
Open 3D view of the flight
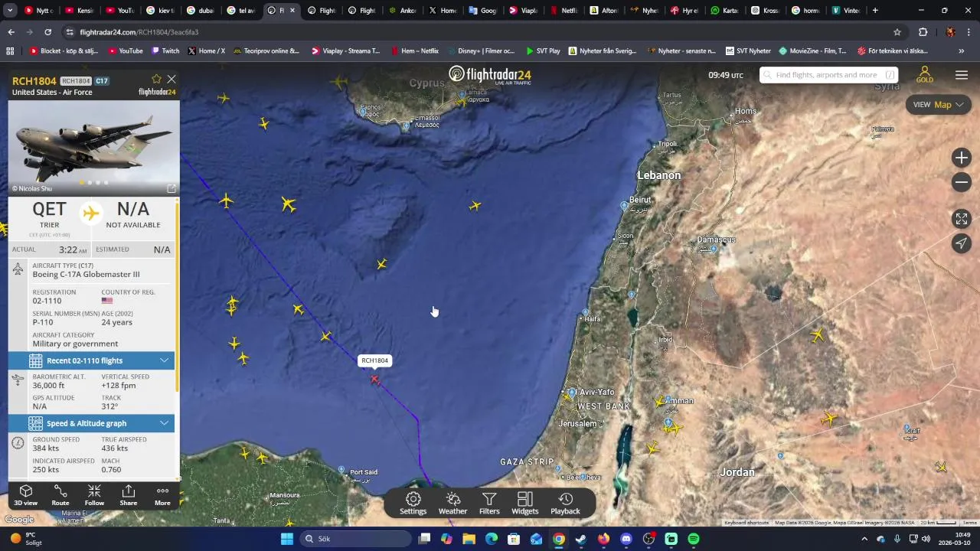(x=25, y=495)
